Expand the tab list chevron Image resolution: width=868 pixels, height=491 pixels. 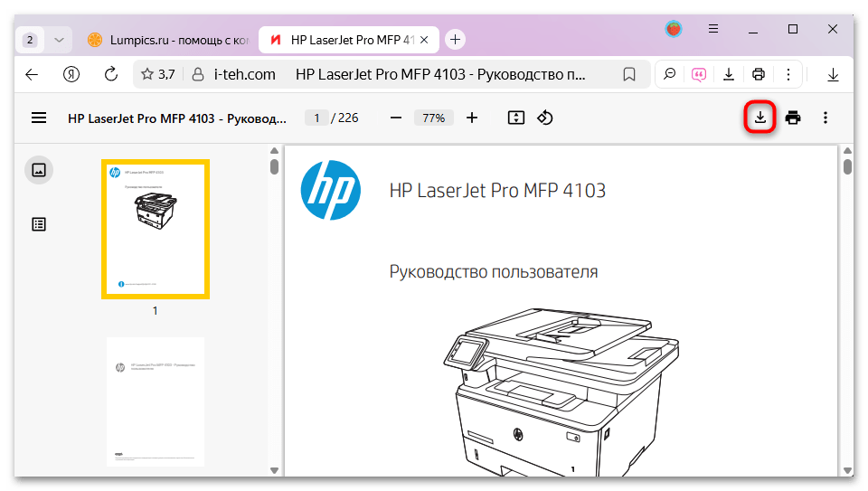coord(60,40)
